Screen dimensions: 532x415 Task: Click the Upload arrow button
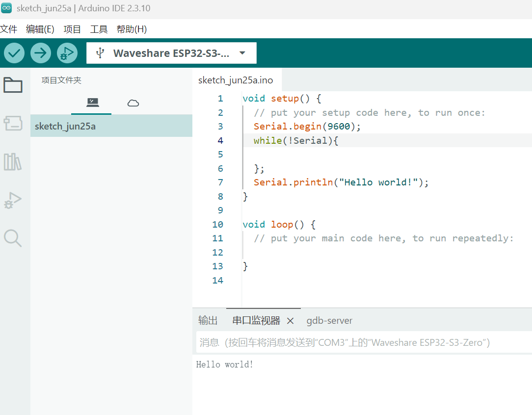pos(41,53)
